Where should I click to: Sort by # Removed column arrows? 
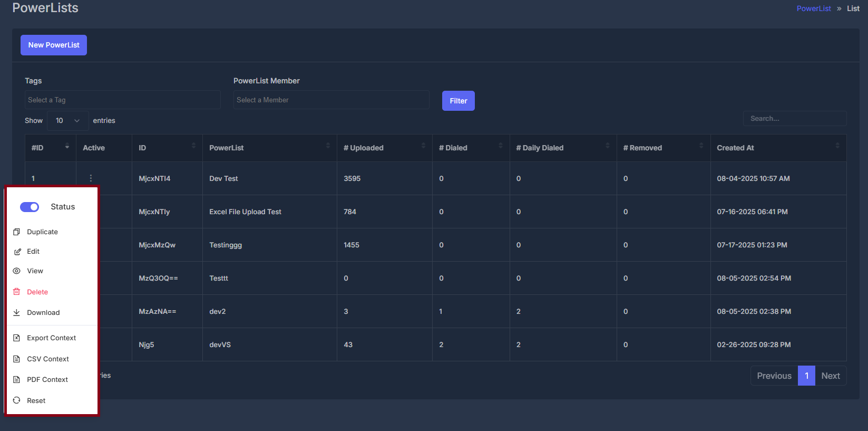pyautogui.click(x=701, y=146)
